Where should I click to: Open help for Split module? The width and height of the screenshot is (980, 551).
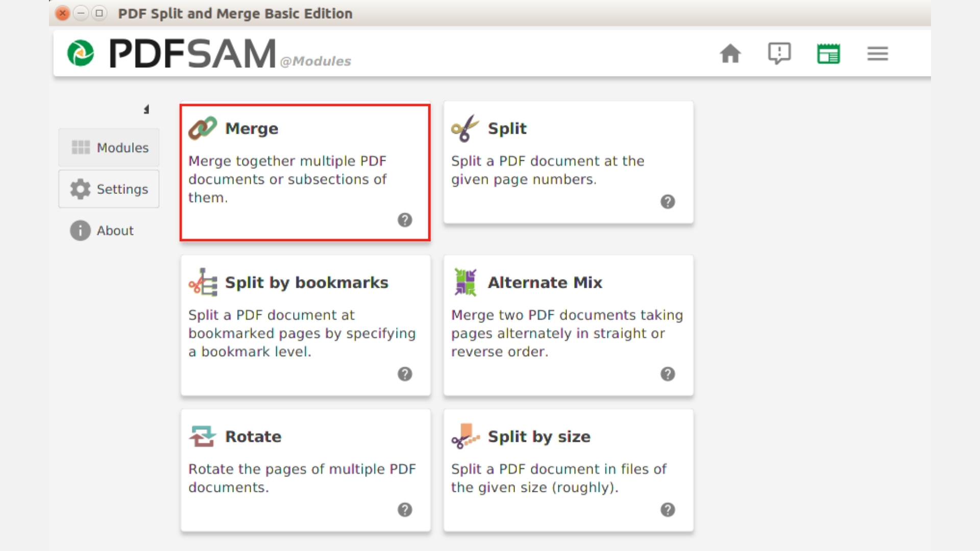click(x=668, y=202)
